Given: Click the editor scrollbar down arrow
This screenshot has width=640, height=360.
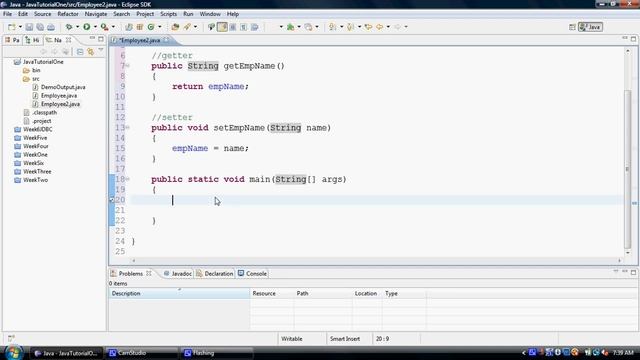Looking at the screenshot, I should pos(627,253).
